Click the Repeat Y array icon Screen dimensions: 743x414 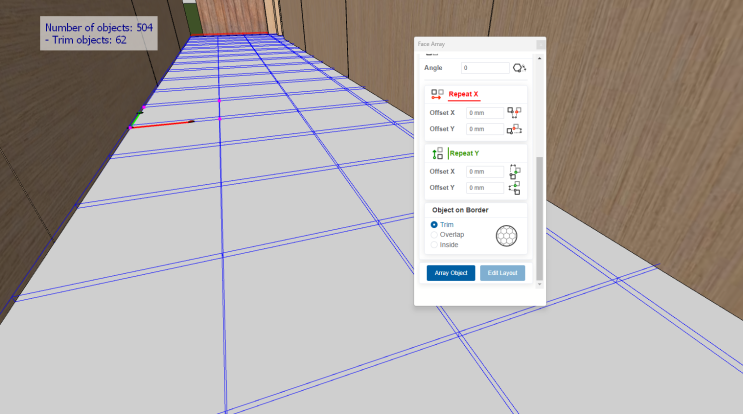(x=437, y=153)
